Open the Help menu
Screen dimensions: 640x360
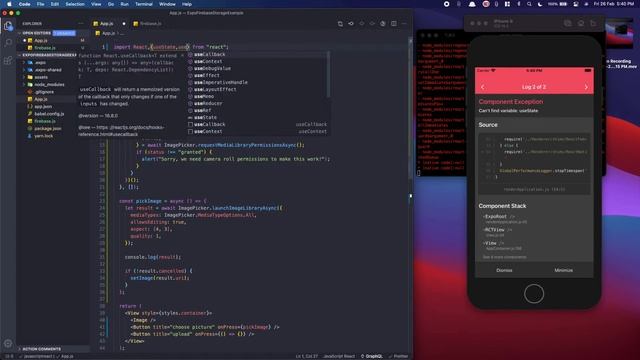[x=187, y=4]
